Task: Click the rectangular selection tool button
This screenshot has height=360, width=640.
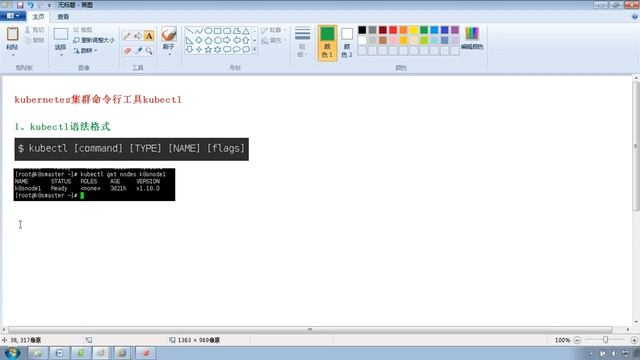Action: pos(61,34)
